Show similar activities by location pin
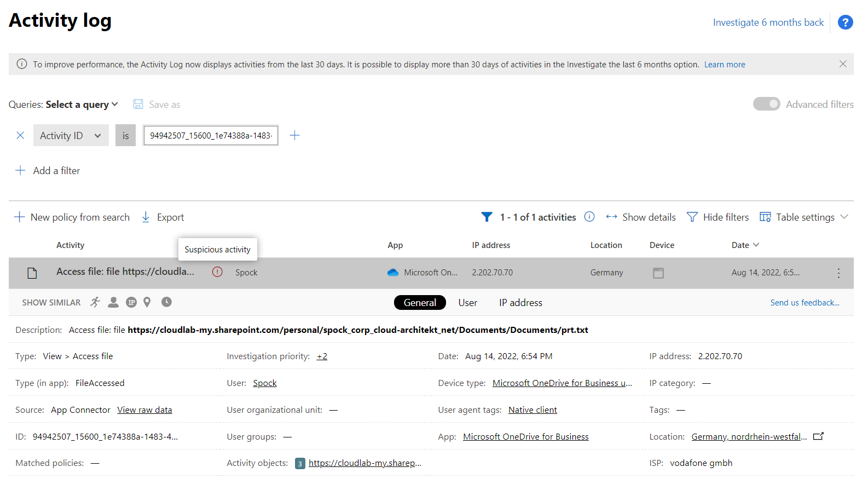The width and height of the screenshot is (868, 490). click(147, 302)
